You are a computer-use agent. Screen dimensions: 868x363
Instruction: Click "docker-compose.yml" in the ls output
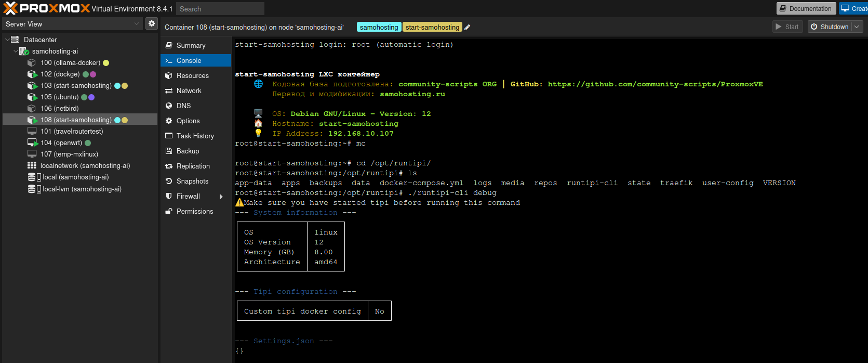[x=421, y=183]
